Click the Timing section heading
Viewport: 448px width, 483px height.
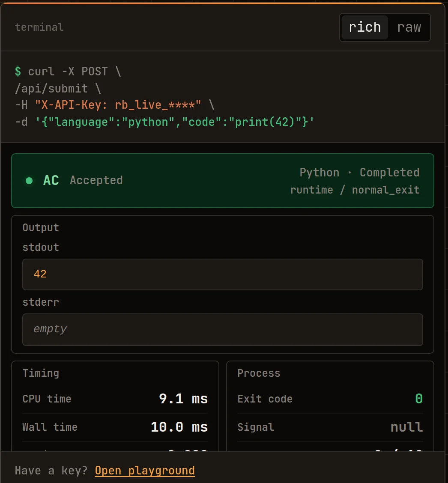pos(41,373)
